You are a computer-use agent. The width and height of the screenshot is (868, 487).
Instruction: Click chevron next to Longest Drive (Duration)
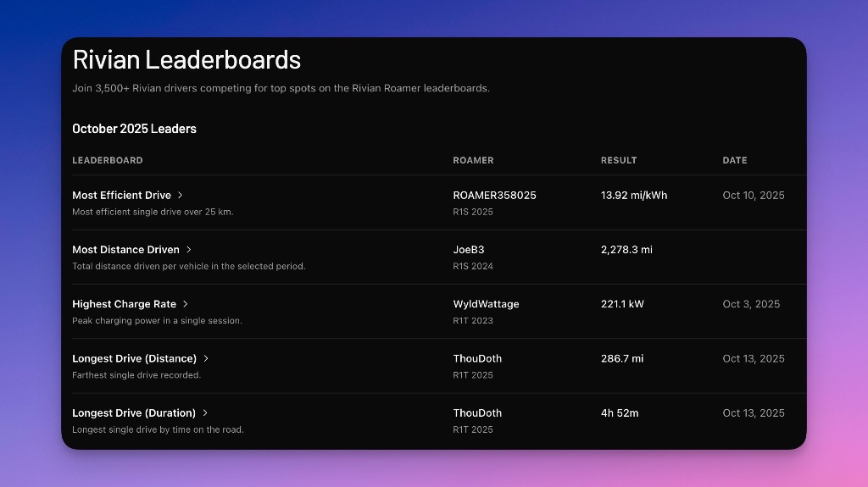click(205, 412)
